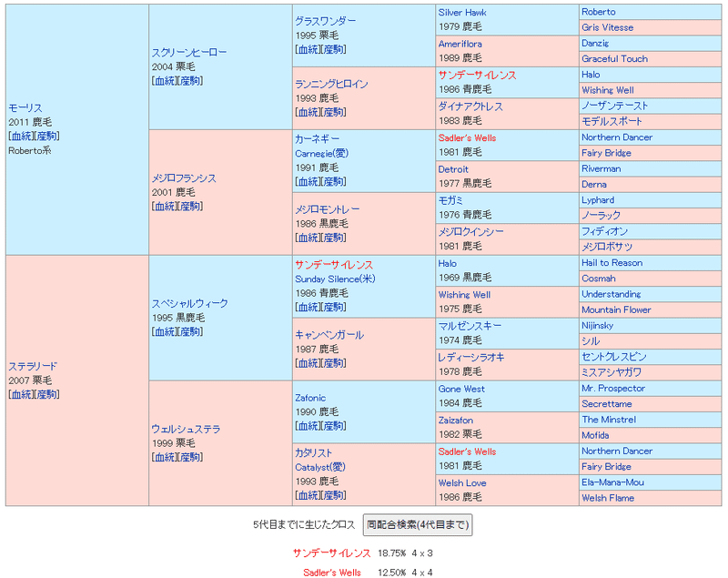Click the 同配合検索(4代目まで) button
728x578 pixels.
coord(418,524)
